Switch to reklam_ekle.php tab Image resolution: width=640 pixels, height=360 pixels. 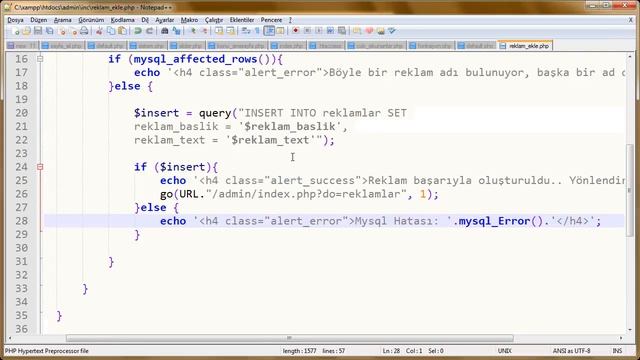pyautogui.click(x=525, y=46)
